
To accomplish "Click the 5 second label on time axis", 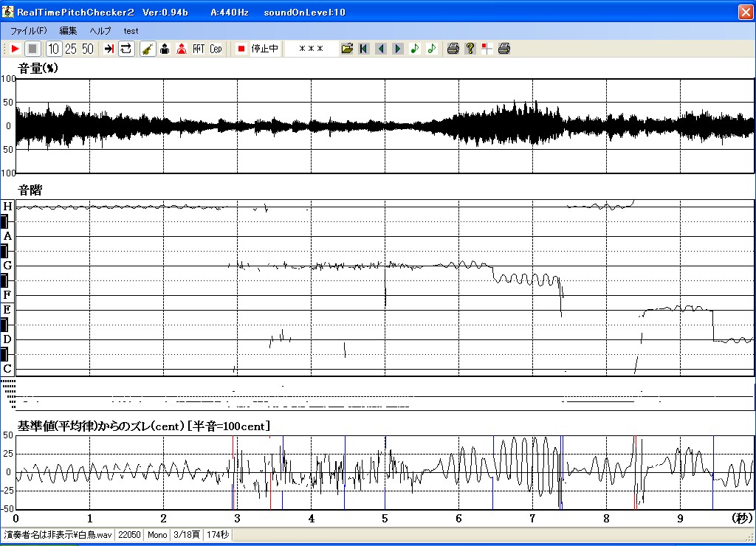I will click(x=385, y=519).
